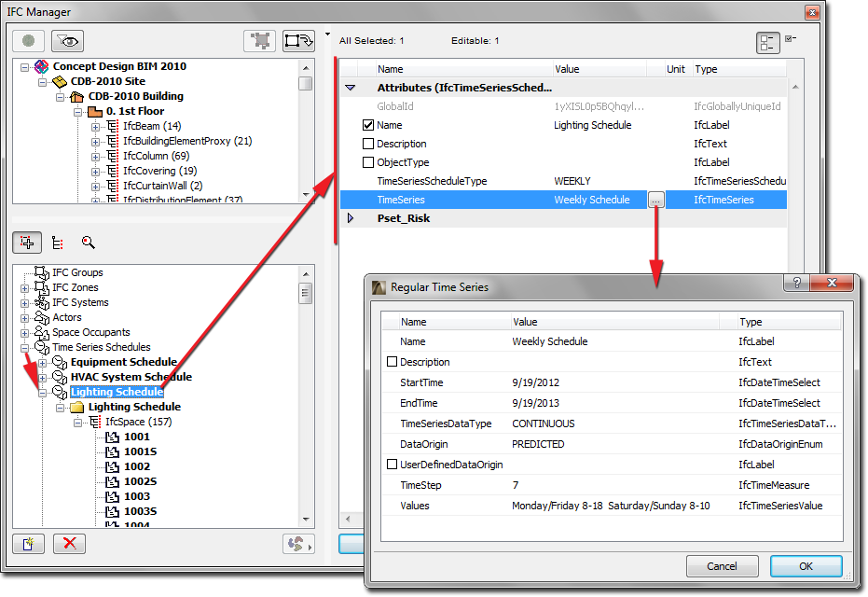Click space 1001 zone icon
The image size is (868, 597).
tap(113, 437)
